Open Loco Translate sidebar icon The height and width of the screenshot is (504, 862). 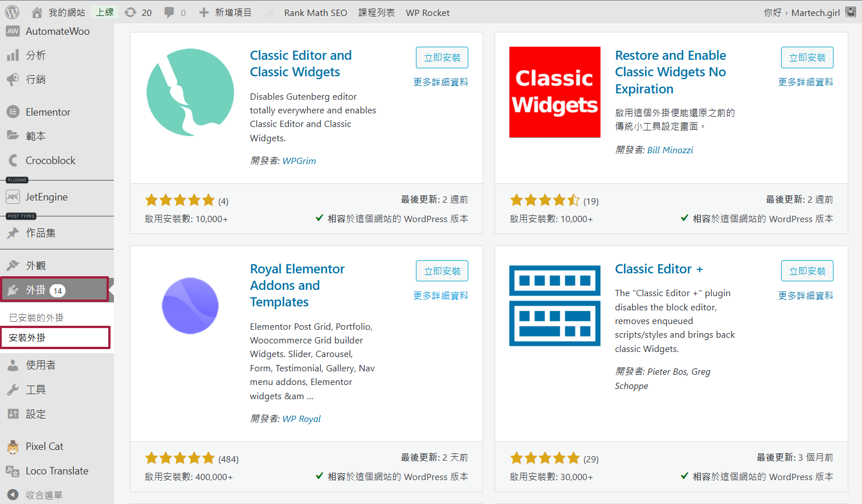click(x=13, y=471)
